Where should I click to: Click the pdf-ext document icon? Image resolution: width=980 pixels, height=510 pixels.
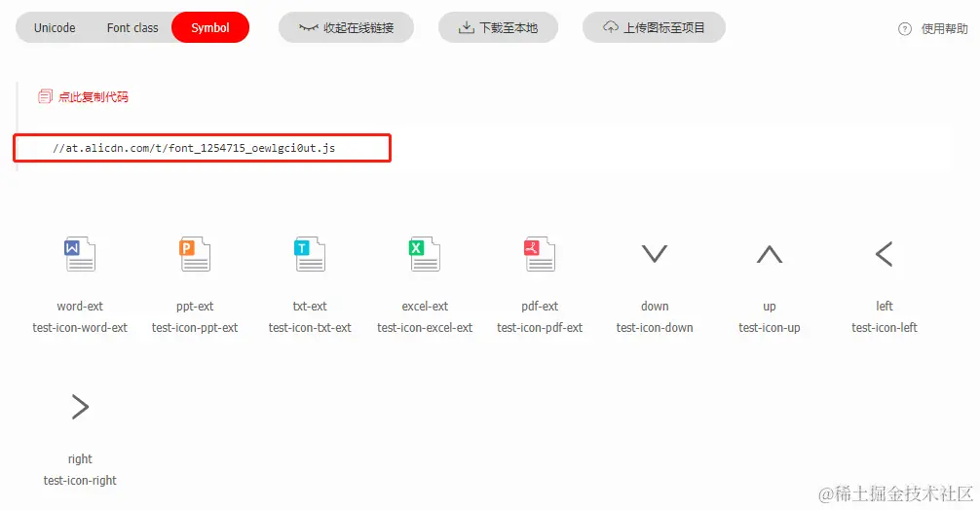point(540,254)
